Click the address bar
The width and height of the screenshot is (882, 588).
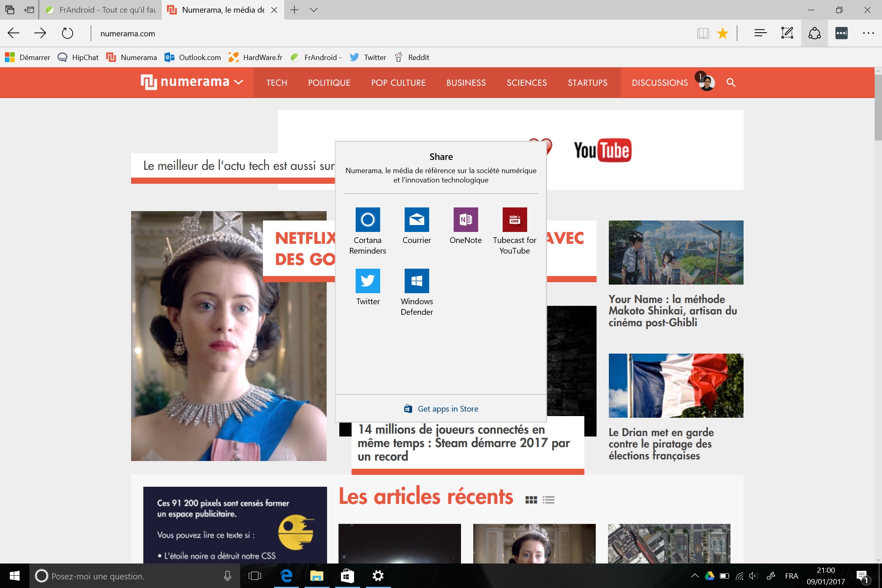(x=392, y=33)
